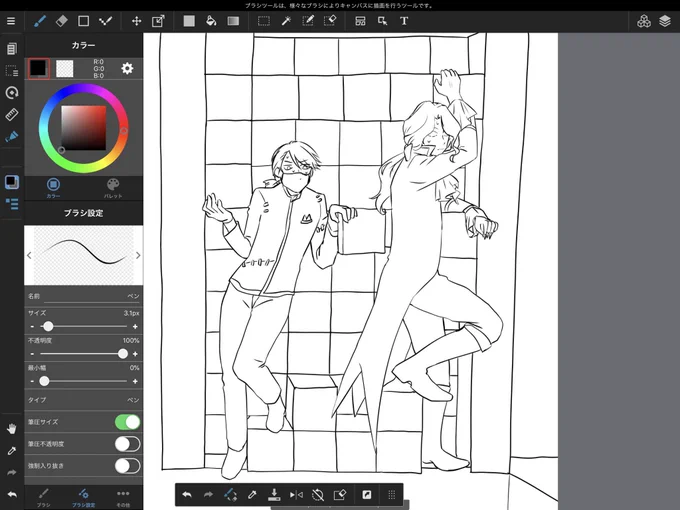Select the Shape rectangle tool
This screenshot has height=510, width=680.
(83, 21)
